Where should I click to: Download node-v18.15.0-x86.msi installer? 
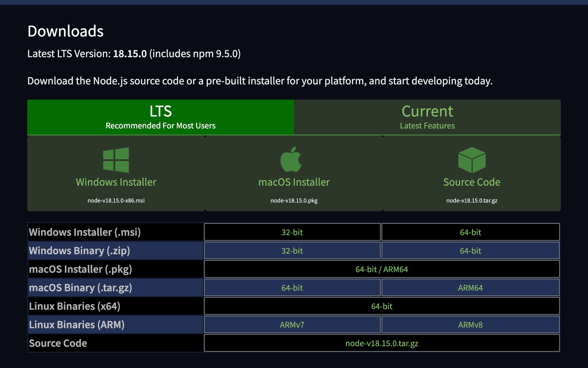[x=116, y=200]
